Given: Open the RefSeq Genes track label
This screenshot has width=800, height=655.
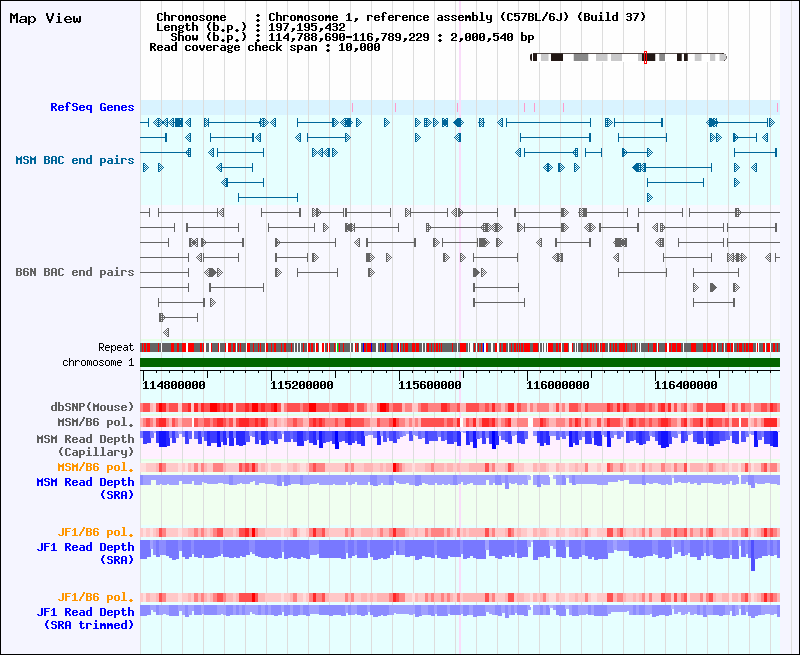Looking at the screenshot, I should pyautogui.click(x=92, y=107).
